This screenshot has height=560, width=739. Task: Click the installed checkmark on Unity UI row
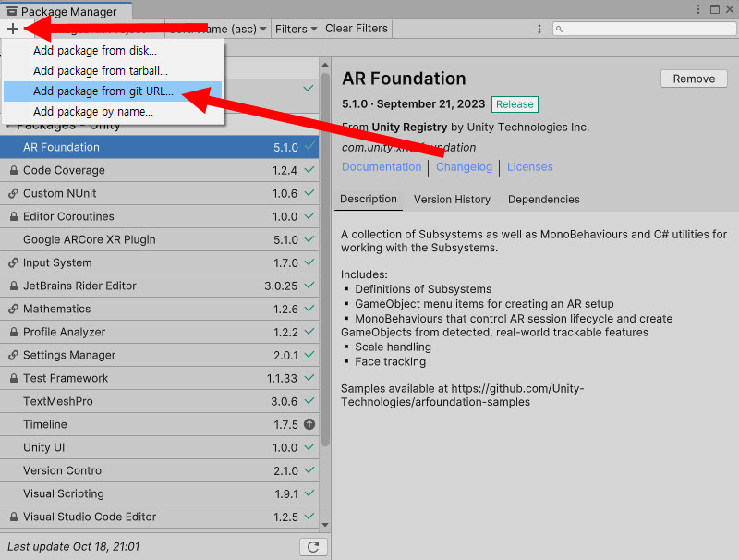309,447
